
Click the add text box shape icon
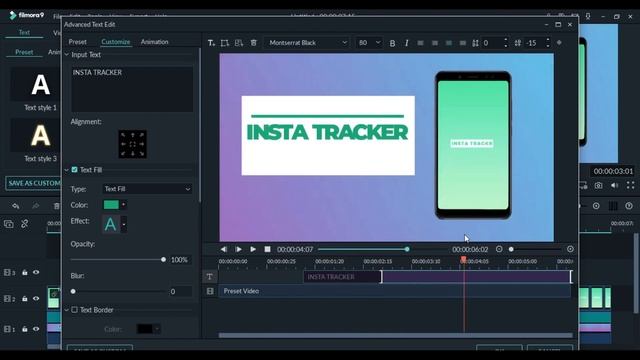tap(224, 43)
